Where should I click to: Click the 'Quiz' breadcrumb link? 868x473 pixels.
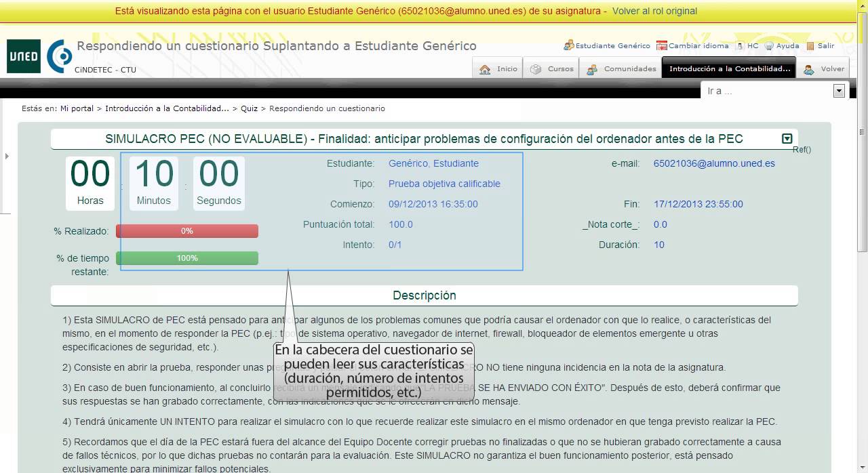pos(249,108)
